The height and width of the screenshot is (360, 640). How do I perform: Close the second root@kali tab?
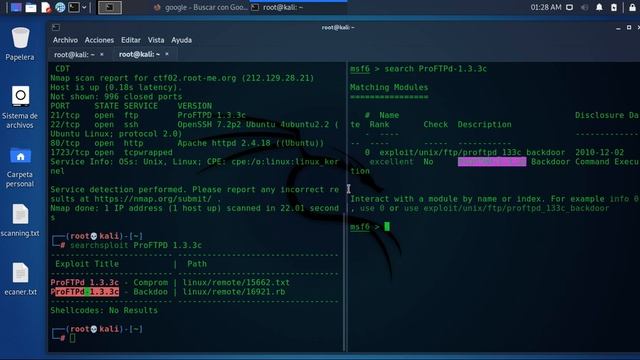(x=167, y=54)
